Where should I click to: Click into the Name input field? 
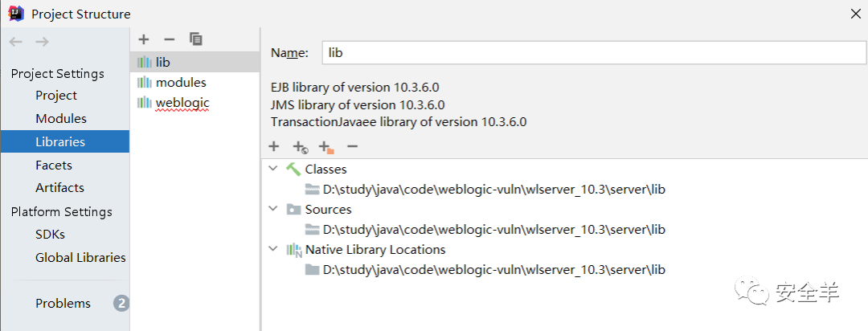pyautogui.click(x=593, y=53)
